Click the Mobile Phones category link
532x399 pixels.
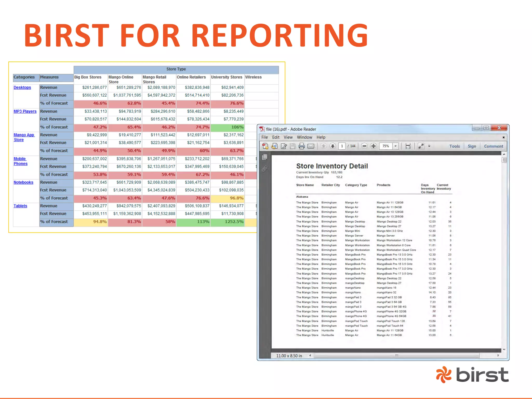21,161
